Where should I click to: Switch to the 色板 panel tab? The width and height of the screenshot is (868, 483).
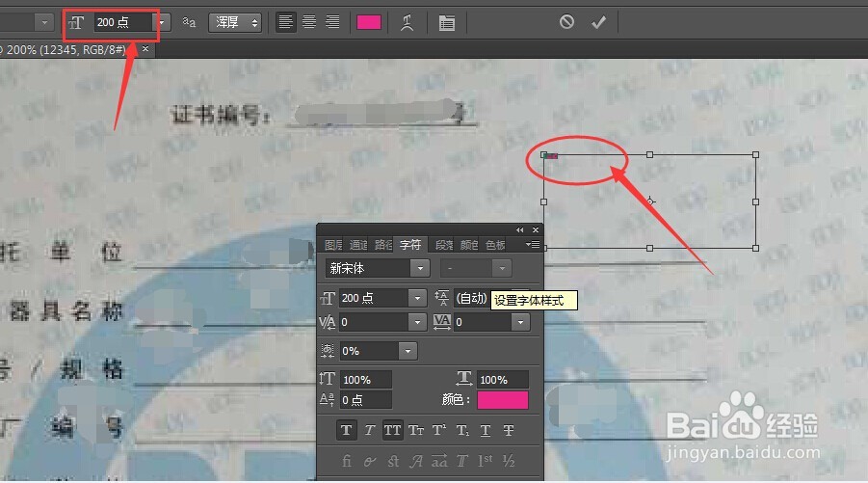tap(495, 245)
